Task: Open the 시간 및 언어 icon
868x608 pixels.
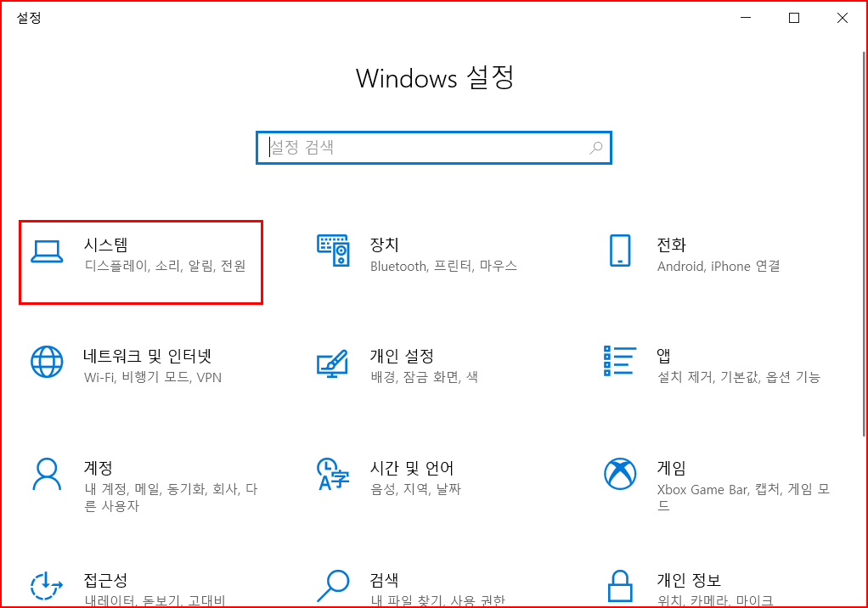Action: pyautogui.click(x=333, y=474)
